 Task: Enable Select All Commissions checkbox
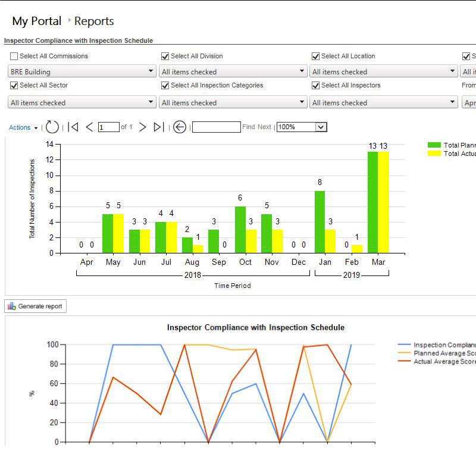click(14, 57)
